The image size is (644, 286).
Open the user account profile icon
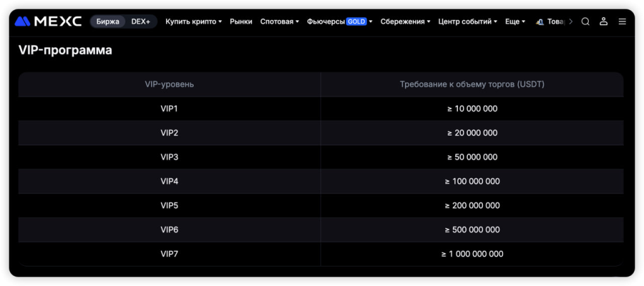coord(603,21)
